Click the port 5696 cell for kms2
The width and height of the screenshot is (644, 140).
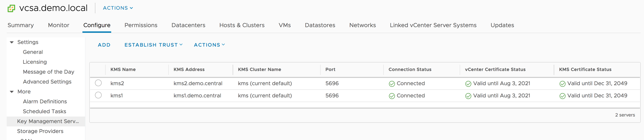tap(332, 84)
